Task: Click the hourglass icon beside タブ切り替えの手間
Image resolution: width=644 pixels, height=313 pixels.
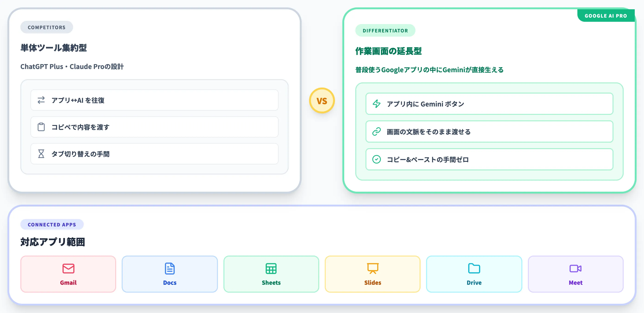Action: click(x=41, y=154)
